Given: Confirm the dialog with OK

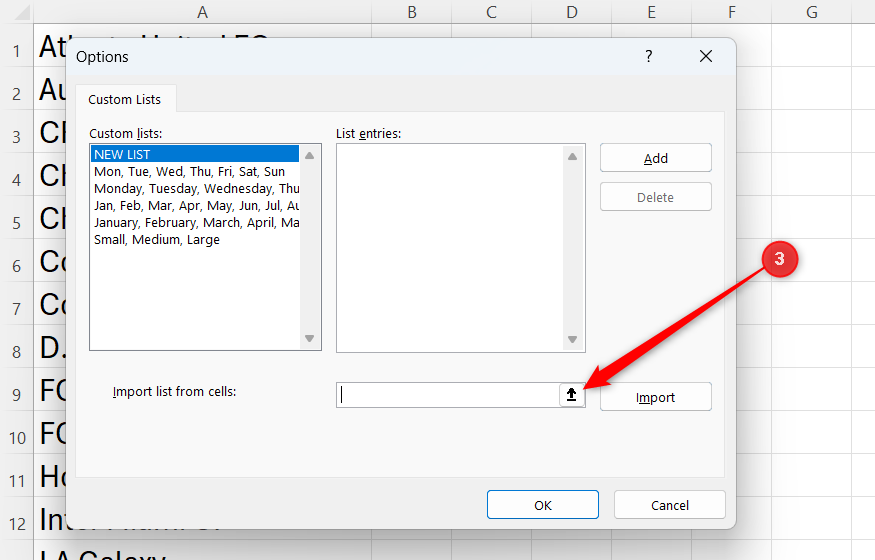Looking at the screenshot, I should (542, 505).
